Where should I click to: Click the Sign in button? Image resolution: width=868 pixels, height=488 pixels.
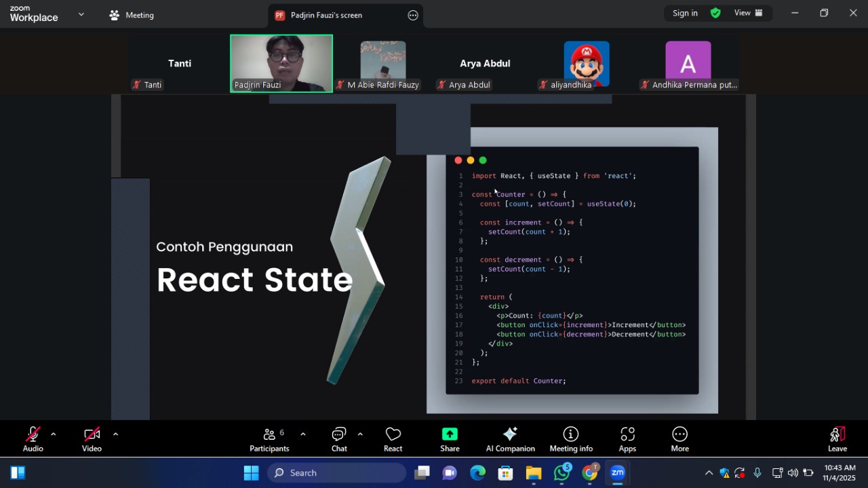pyautogui.click(x=685, y=13)
